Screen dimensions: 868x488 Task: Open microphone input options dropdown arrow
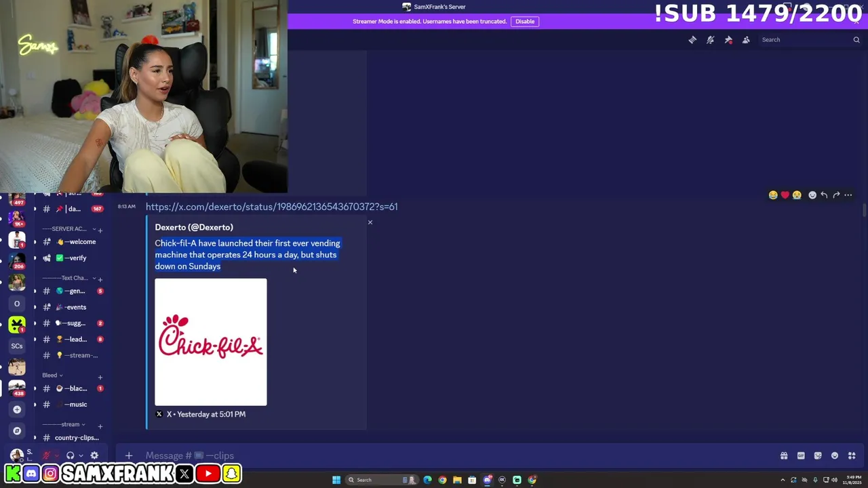click(x=57, y=455)
